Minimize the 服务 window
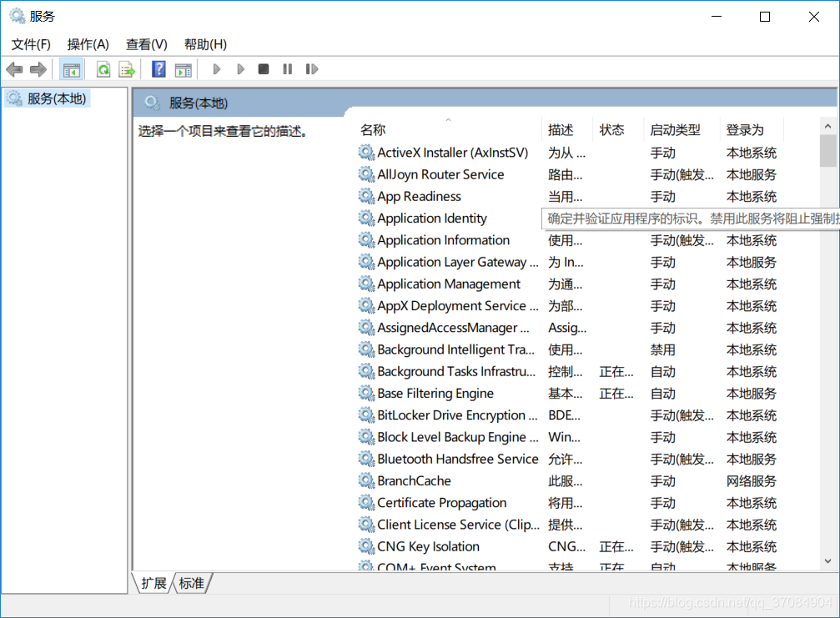This screenshot has width=840, height=618. point(717,17)
